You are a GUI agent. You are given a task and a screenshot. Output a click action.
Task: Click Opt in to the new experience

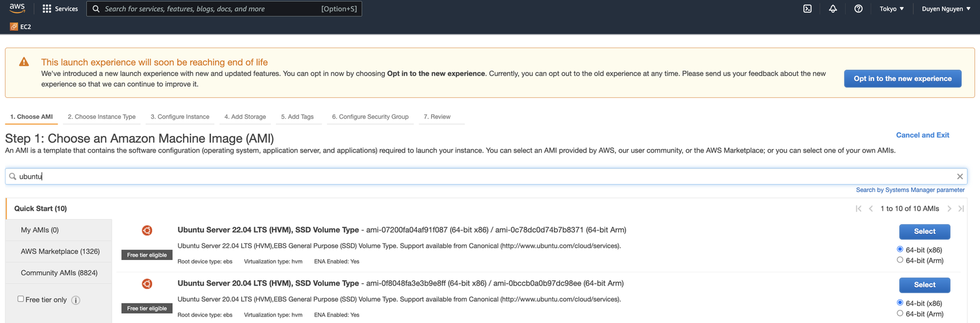pyautogui.click(x=902, y=78)
